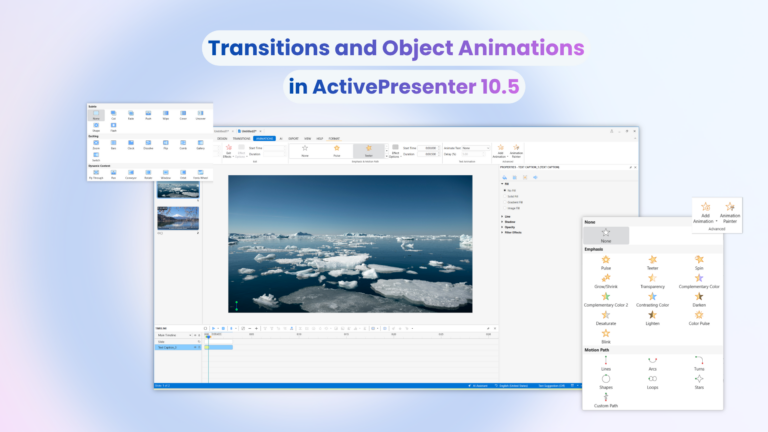The width and height of the screenshot is (768, 432).
Task: Click AI Assistant in the status bar
Action: tap(478, 385)
